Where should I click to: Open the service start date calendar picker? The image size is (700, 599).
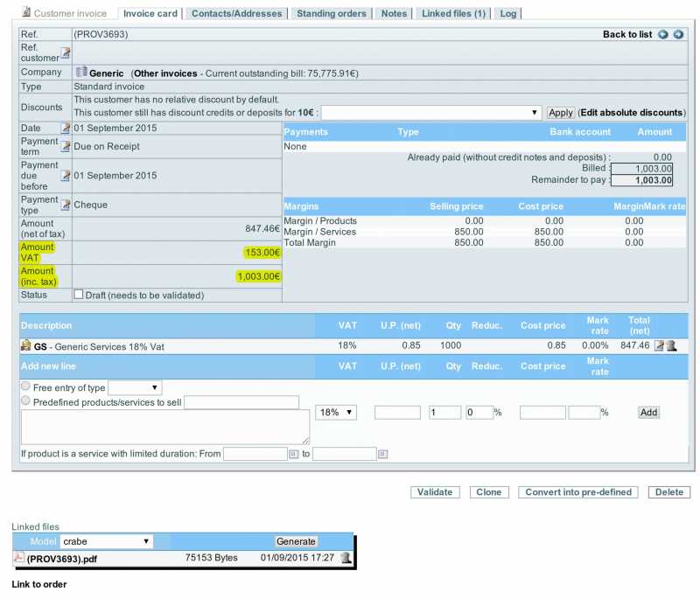click(294, 454)
